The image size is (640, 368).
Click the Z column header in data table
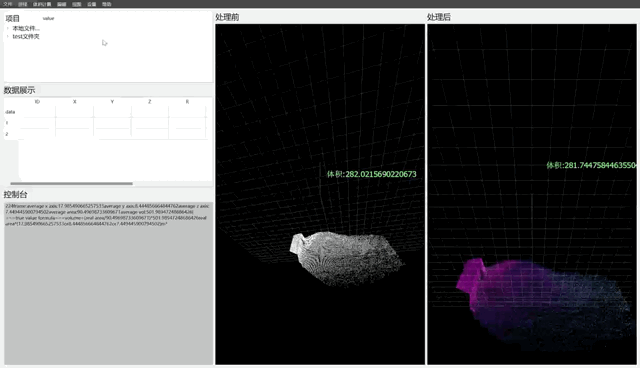(150, 102)
